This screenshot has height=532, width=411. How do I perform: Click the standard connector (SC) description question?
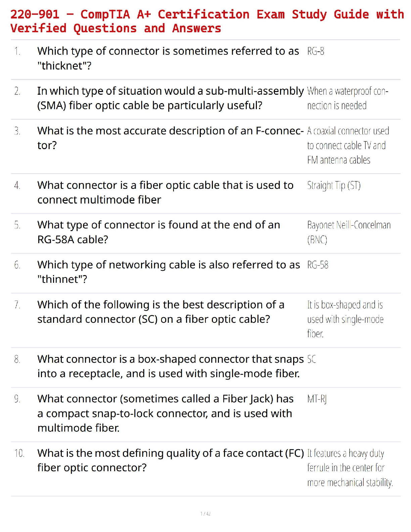pyautogui.click(x=161, y=312)
